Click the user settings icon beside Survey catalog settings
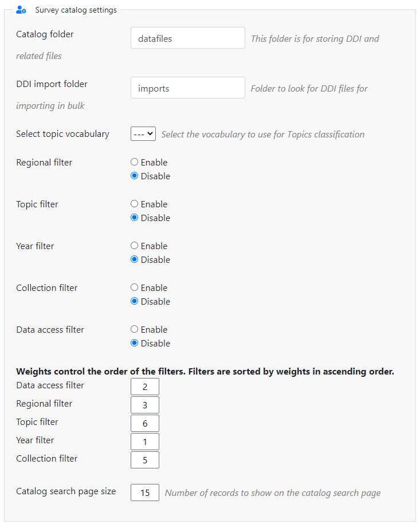 [x=21, y=10]
